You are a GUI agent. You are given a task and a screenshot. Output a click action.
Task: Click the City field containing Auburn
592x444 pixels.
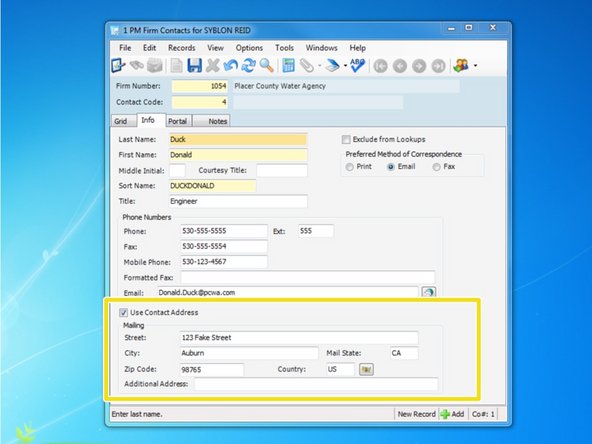[249, 353]
